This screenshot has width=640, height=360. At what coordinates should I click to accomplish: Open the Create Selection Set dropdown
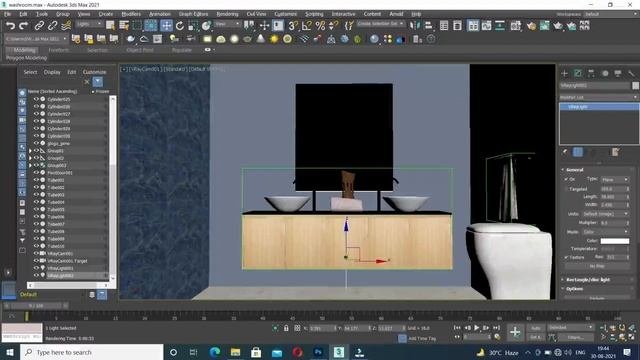pyautogui.click(x=380, y=24)
